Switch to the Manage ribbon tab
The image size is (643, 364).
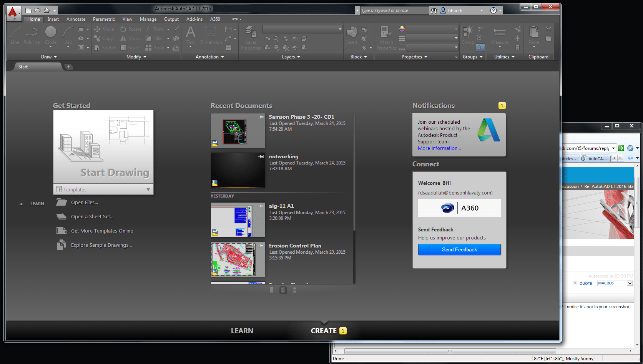[148, 19]
